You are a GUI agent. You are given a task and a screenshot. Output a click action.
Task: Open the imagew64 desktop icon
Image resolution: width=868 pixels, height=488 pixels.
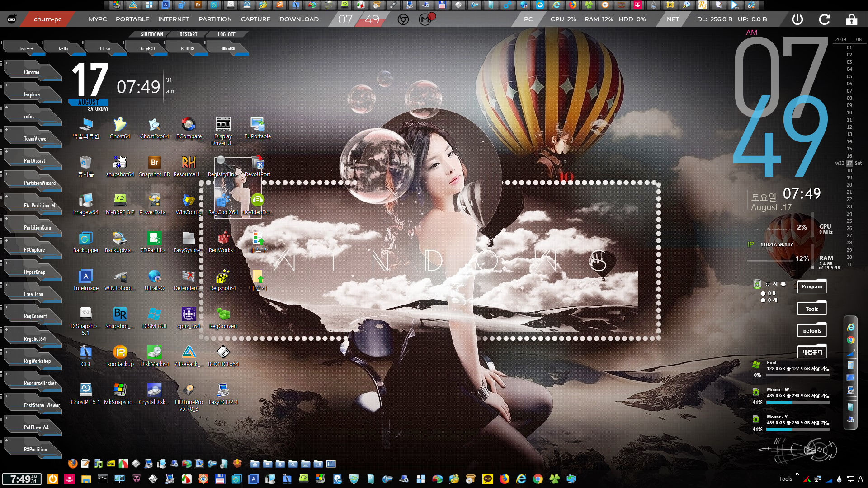coord(85,204)
